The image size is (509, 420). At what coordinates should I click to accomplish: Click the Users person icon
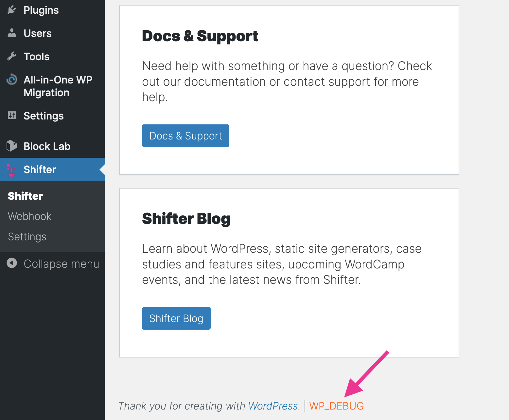coord(12,33)
